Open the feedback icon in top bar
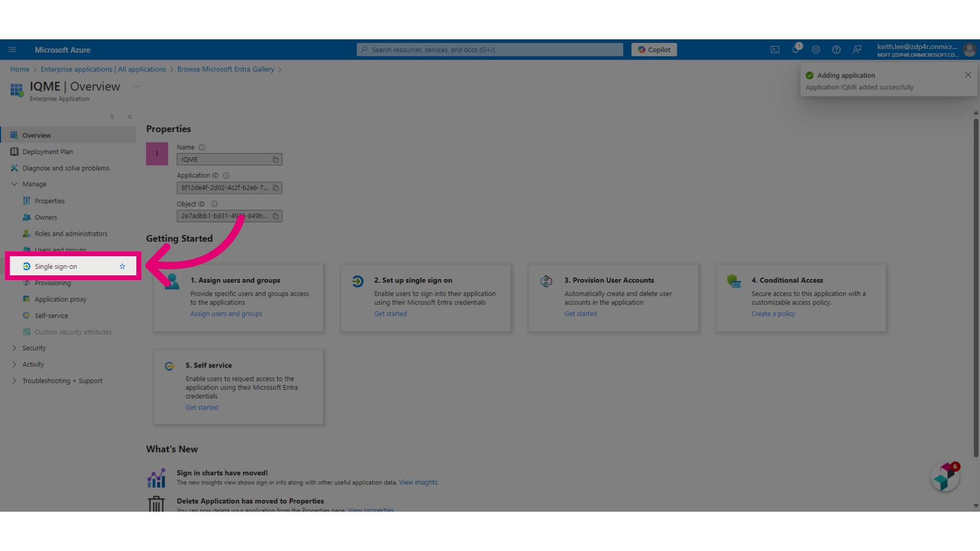Screen dimensions: 980x551 pyautogui.click(x=857, y=49)
